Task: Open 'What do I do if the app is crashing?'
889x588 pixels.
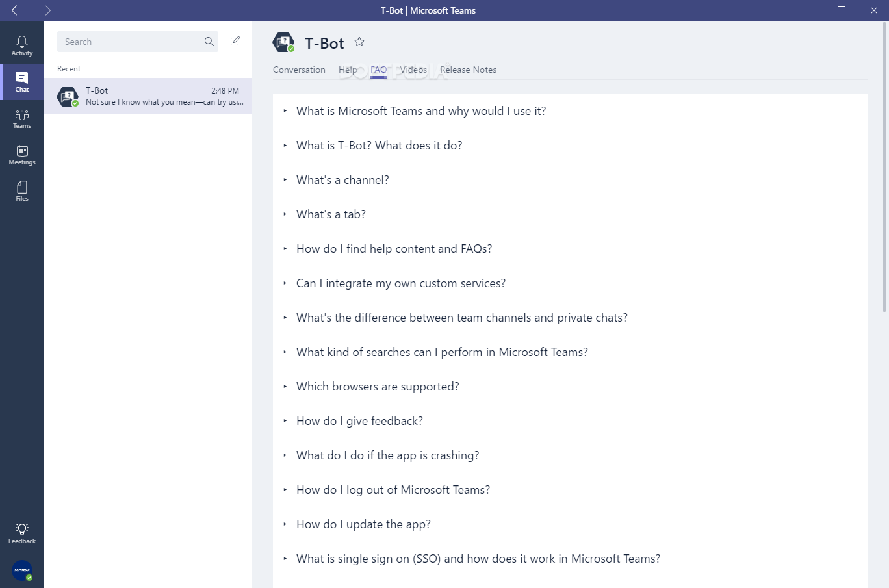Action: pyautogui.click(x=388, y=455)
